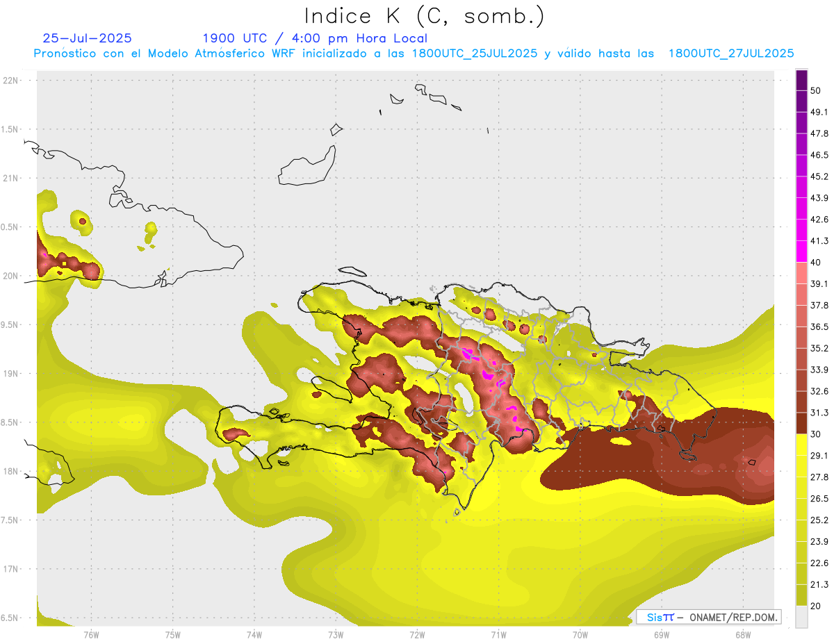Screen dimensions: 834x644
Task: Click the "76W" longitude label
Action: coord(91,634)
